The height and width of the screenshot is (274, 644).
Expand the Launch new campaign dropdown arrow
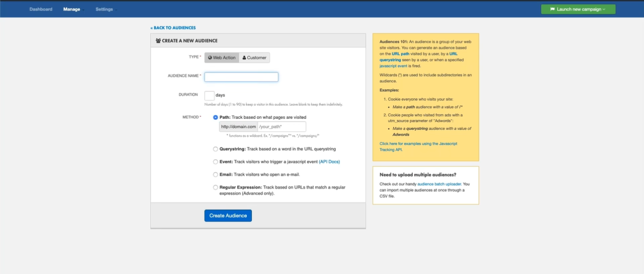(x=604, y=9)
